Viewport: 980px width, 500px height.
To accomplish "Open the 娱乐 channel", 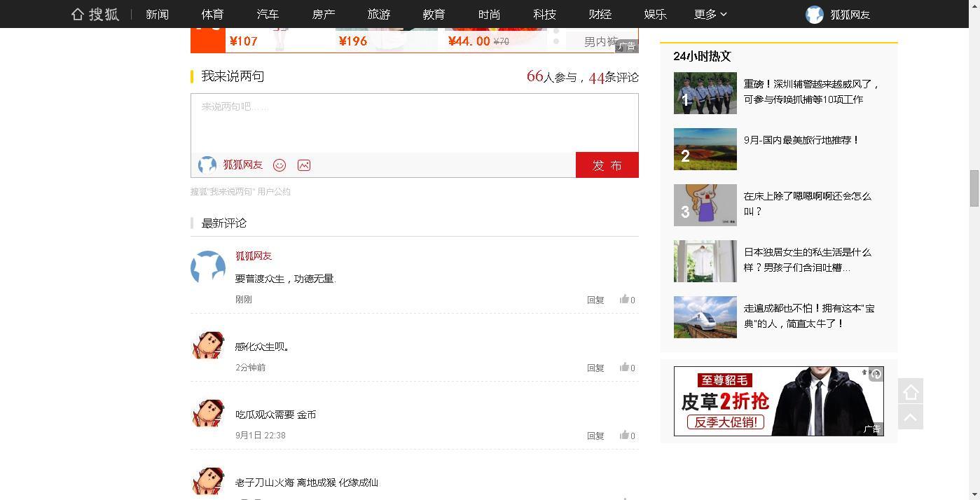I will [655, 14].
